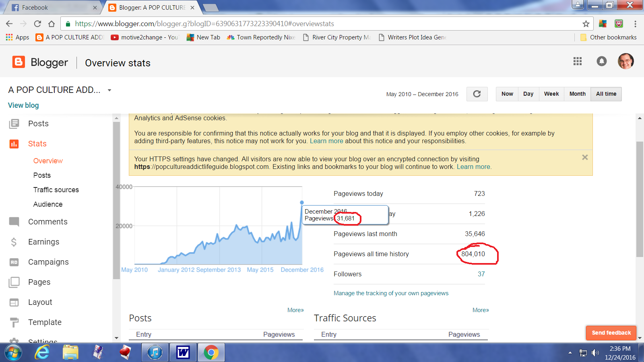The image size is (644, 362).
Task: Launch Internet Explorer from the taskbar
Action: click(x=42, y=353)
